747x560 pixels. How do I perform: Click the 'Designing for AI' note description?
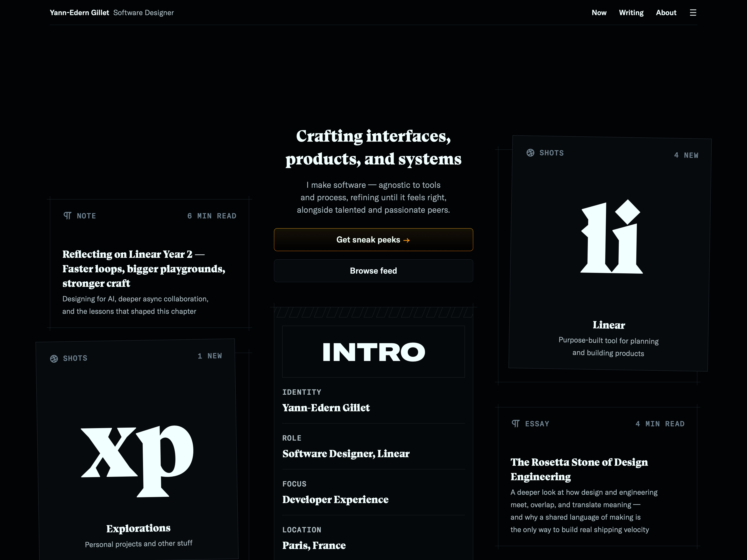(135, 305)
